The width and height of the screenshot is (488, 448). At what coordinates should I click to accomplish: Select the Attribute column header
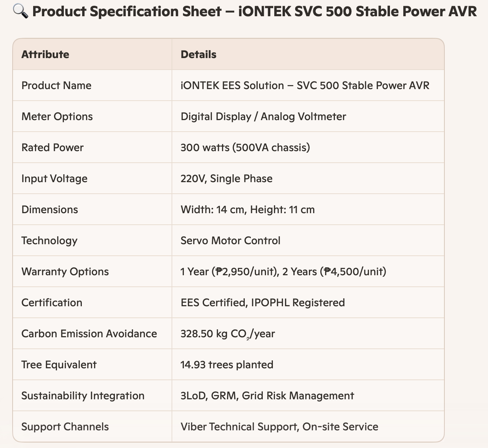point(45,54)
